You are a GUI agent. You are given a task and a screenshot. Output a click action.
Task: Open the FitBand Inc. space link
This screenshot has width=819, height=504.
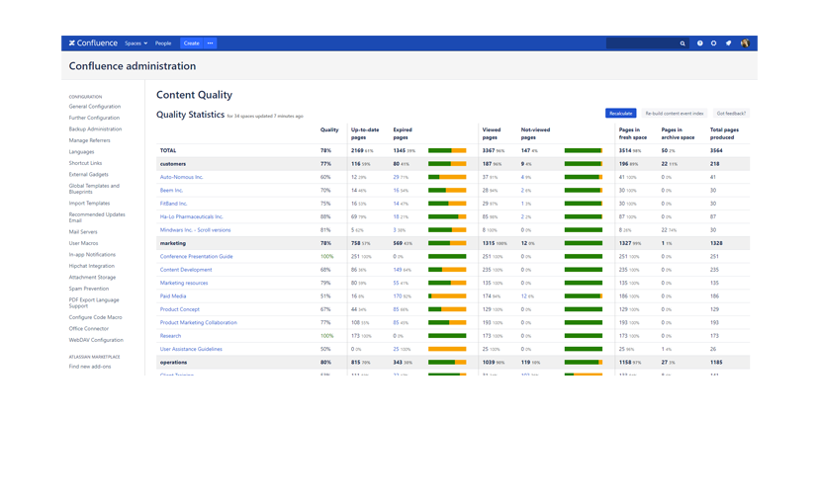click(x=173, y=204)
